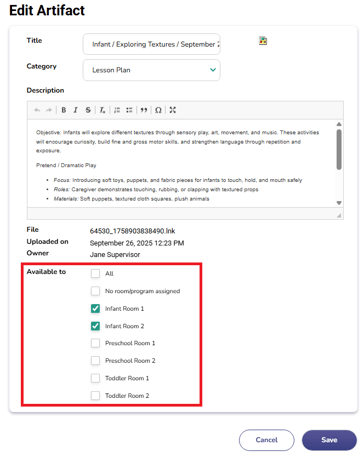The height and width of the screenshot is (457, 364).
Task: Insert a numbered list in description
Action: [117, 110]
